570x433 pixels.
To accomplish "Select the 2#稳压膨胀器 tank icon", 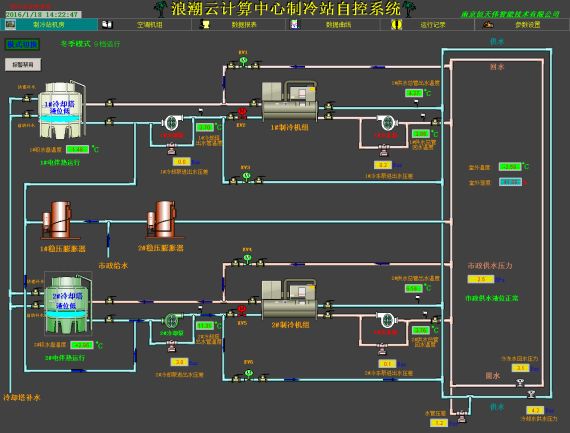I will point(162,220).
